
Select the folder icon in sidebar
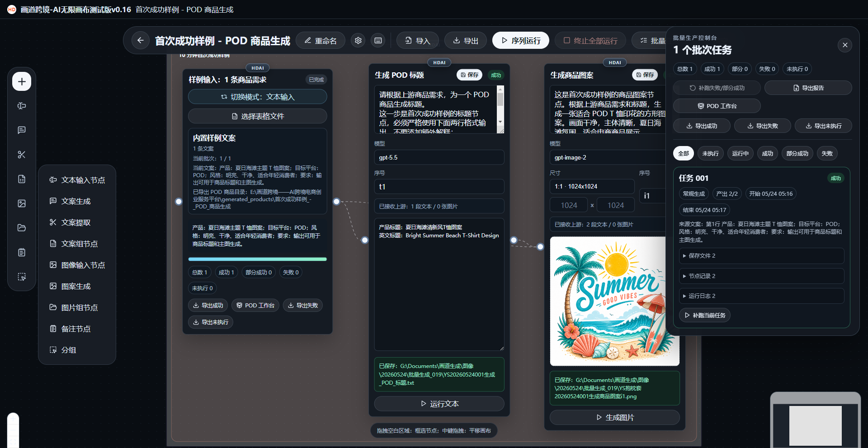coord(22,228)
